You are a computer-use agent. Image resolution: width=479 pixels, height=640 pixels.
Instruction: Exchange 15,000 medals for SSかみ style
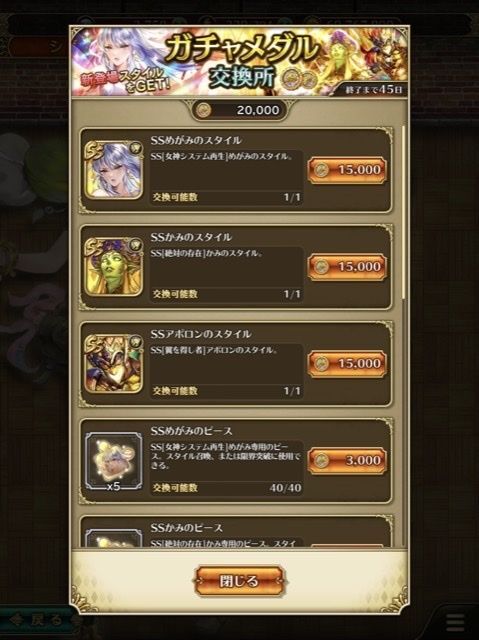click(347, 267)
